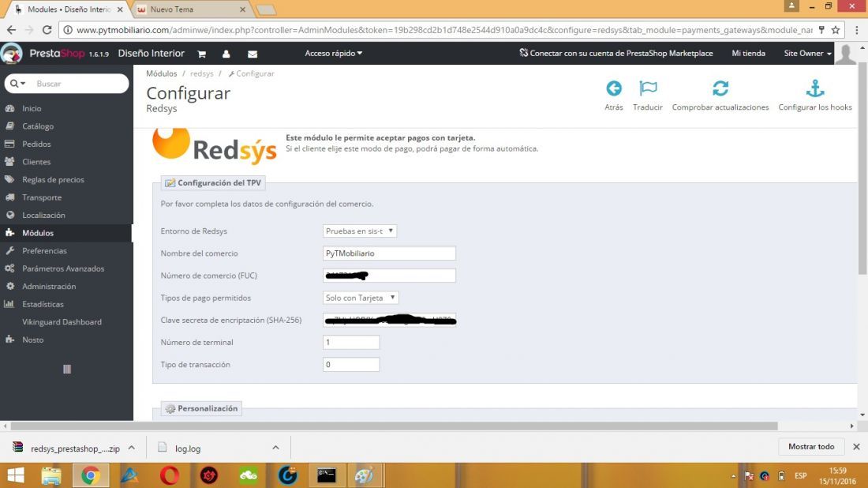Click the redsys breadcrumb link
The height and width of the screenshot is (488, 868).
(201, 73)
